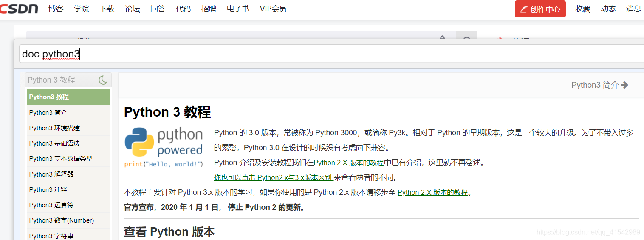Screen dimensions: 644x240
Task: Click the Python 3 教程 page heading
Action: pyautogui.click(x=167, y=112)
